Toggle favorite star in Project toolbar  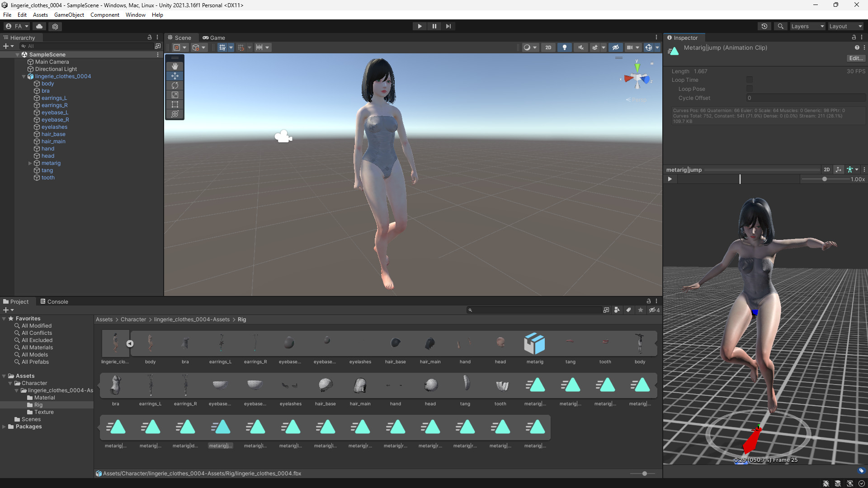641,310
